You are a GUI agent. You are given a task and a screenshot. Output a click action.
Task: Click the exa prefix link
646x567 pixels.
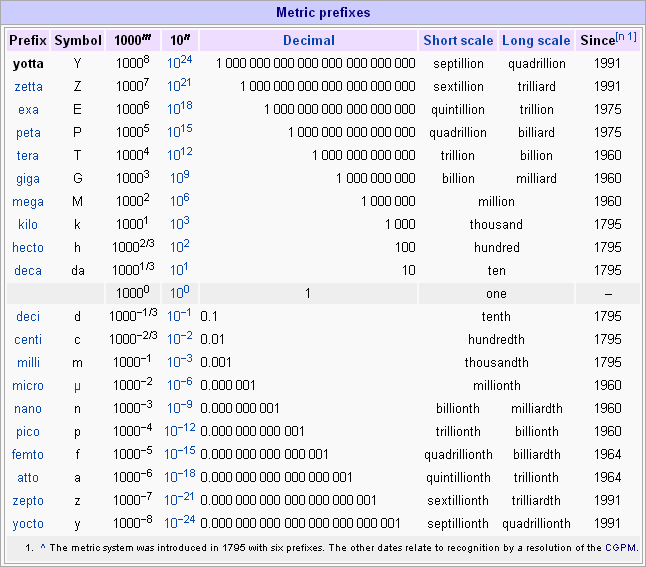28,110
